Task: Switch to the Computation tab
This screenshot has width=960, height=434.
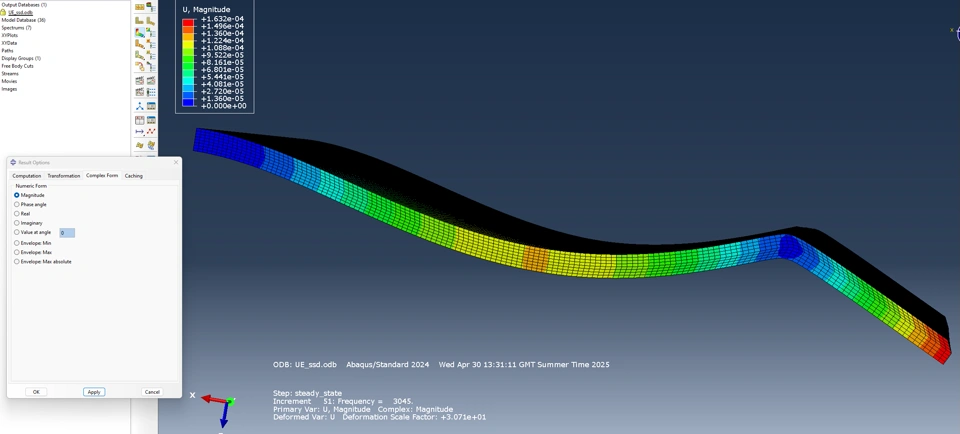Action: (x=27, y=176)
